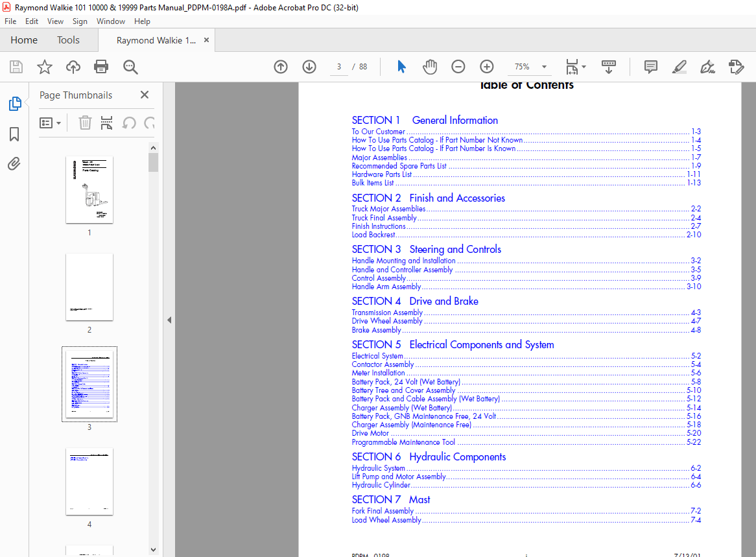Click the page number input field
Viewport: 756px width, 557px height.
pos(339,67)
